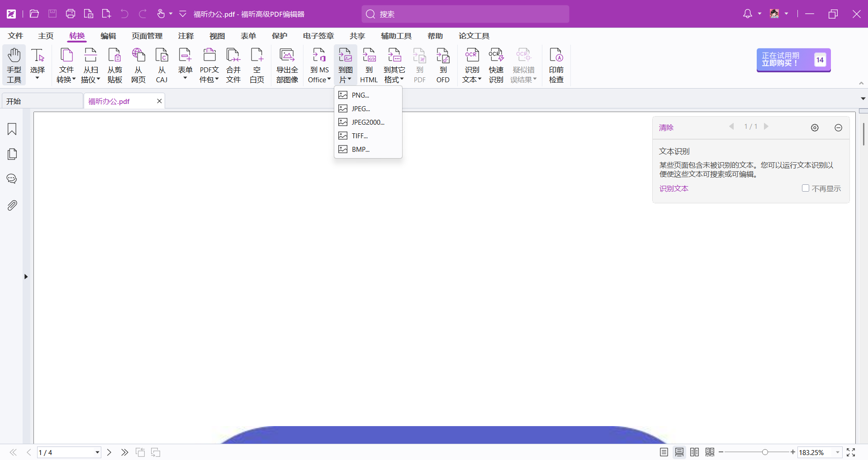Enable two-page facing view mode
868x460 pixels.
694,452
